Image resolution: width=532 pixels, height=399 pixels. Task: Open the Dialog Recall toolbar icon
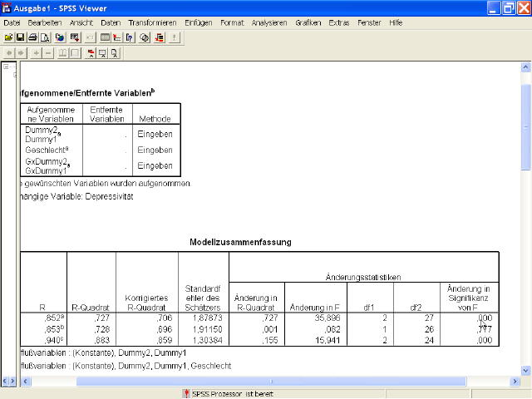click(x=75, y=37)
